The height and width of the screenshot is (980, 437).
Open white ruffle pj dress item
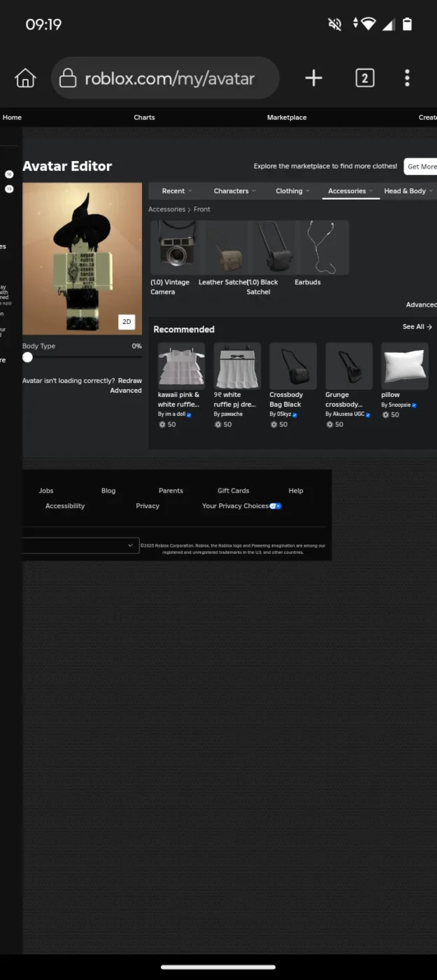tap(237, 366)
